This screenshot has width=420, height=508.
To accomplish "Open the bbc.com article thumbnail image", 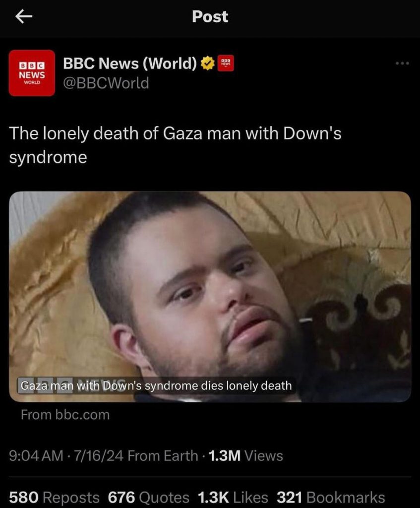I will 210,297.
